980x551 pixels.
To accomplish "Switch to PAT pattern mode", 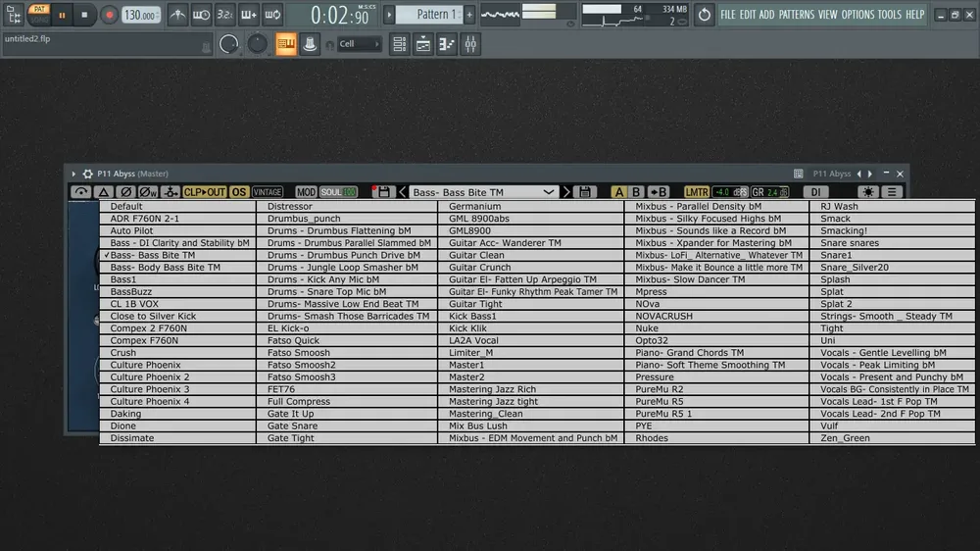I will pyautogui.click(x=39, y=9).
